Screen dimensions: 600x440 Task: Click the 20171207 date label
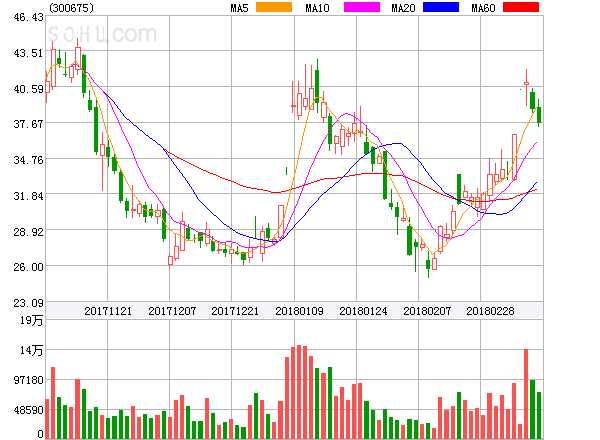[x=172, y=311]
